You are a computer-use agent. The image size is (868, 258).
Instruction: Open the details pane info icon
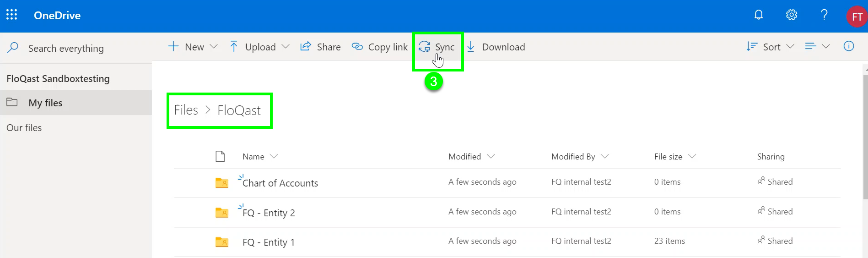(849, 46)
